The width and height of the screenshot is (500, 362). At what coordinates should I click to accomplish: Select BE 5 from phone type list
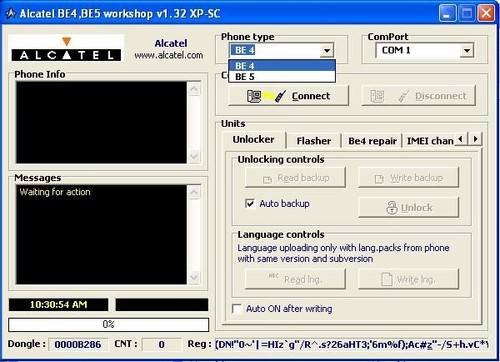[x=282, y=77]
